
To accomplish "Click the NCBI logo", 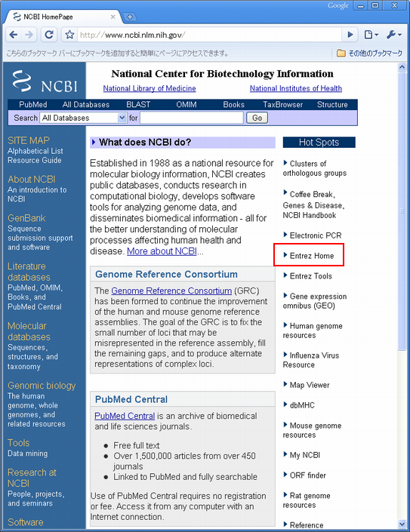I will tap(45, 81).
